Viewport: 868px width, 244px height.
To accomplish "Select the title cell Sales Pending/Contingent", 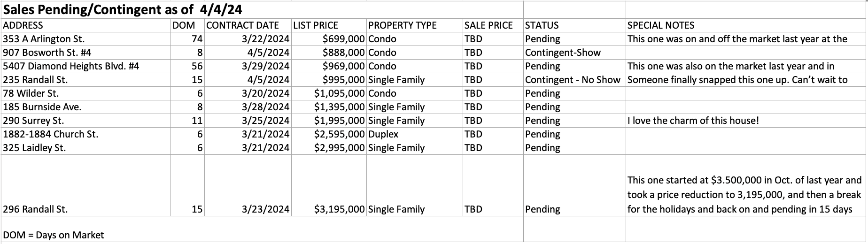I will coord(262,9).
